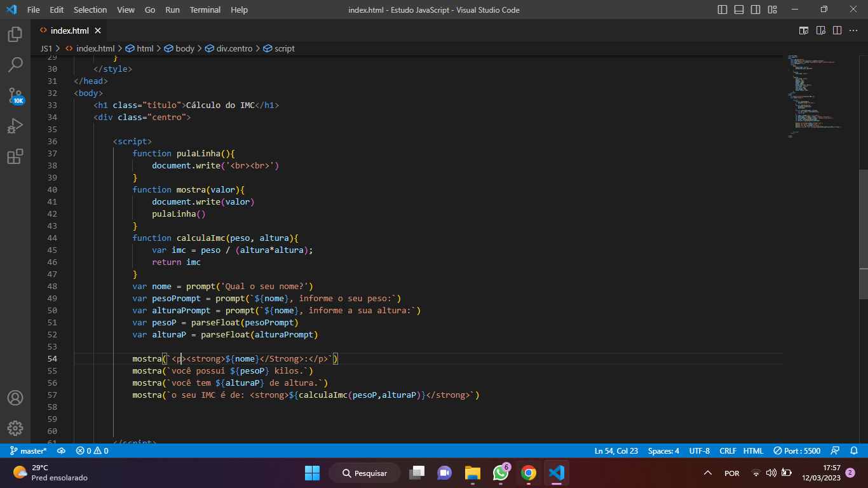Expand div.centro breadcrumb segment
Viewport: 868px width, 488px height.
tap(229, 48)
